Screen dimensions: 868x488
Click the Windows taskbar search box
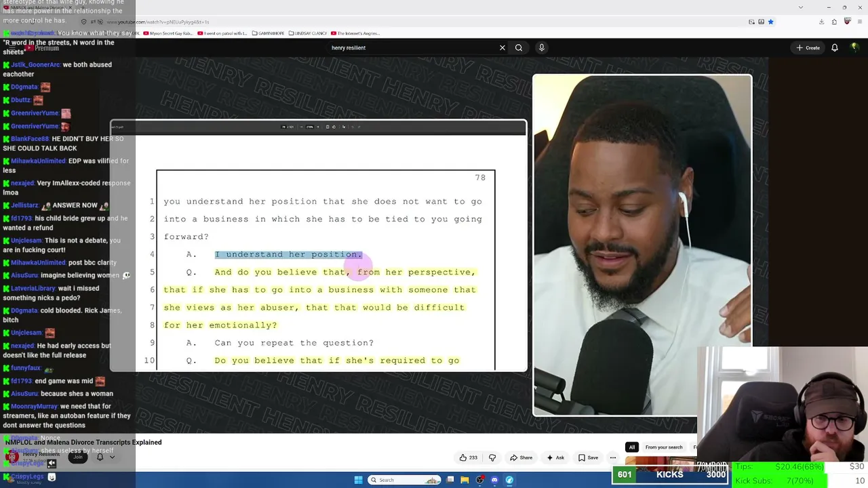coord(405,480)
